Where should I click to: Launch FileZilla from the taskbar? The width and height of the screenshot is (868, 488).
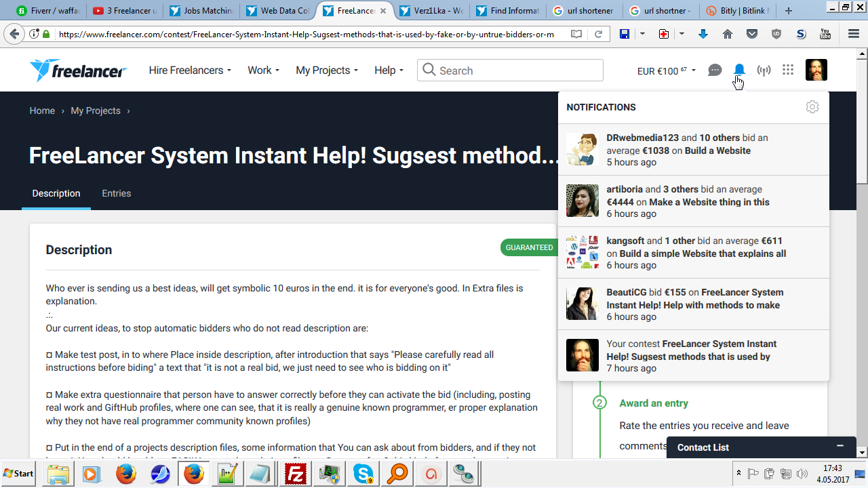[x=296, y=474]
